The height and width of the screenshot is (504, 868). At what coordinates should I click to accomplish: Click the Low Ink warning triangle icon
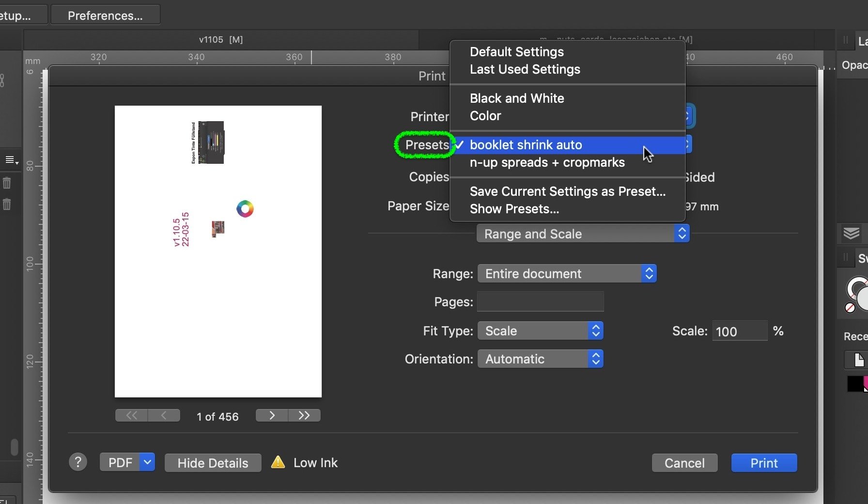tap(277, 462)
